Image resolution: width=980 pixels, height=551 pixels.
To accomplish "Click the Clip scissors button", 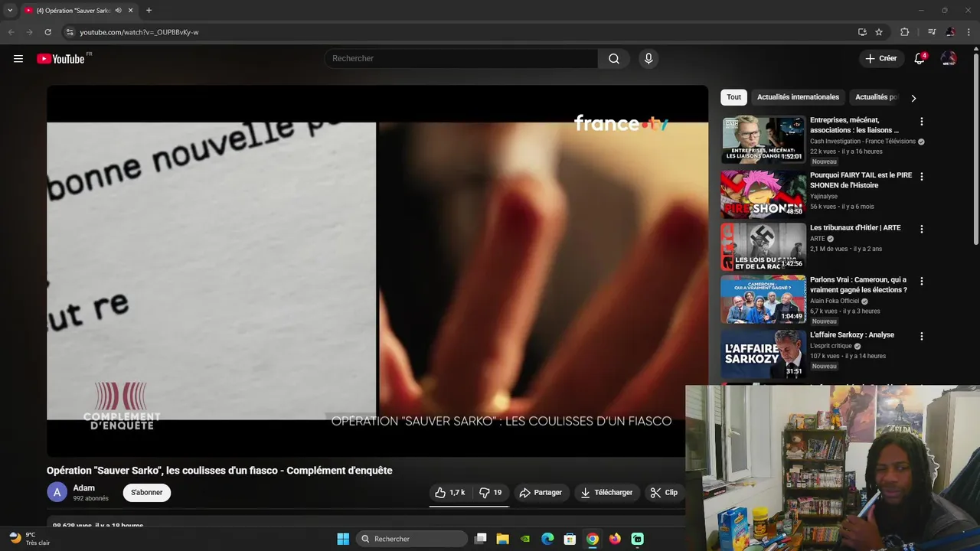I will (664, 493).
